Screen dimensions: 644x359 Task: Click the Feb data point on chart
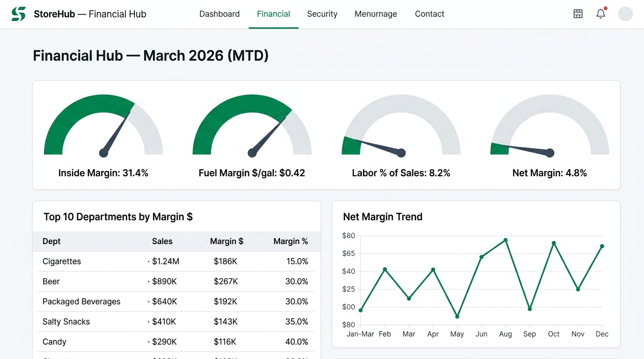(385, 269)
